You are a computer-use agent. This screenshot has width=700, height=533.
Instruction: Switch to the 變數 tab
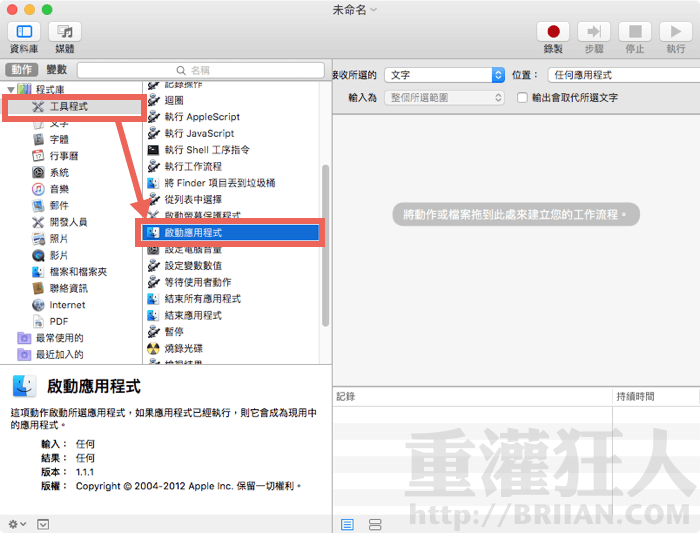(56, 70)
